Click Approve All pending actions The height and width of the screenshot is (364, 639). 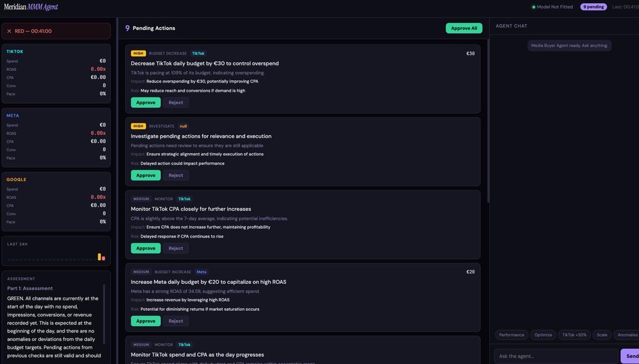point(464,28)
